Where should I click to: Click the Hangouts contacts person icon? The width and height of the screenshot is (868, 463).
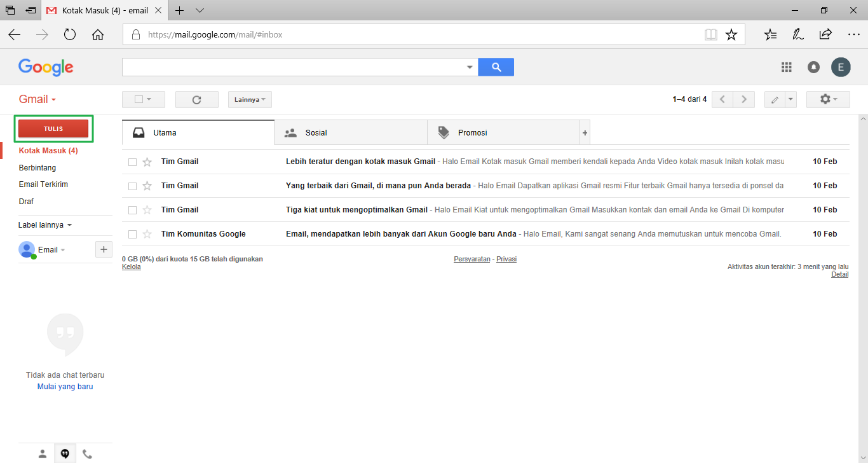[43, 453]
